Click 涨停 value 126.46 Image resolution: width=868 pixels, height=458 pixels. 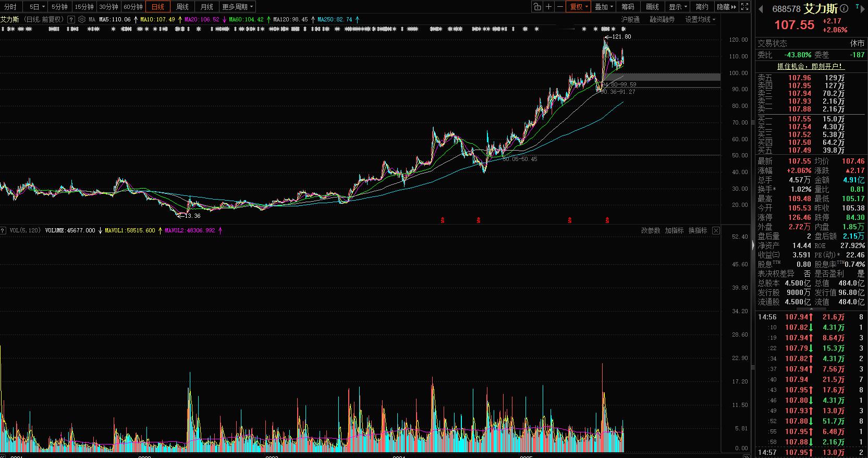point(800,217)
